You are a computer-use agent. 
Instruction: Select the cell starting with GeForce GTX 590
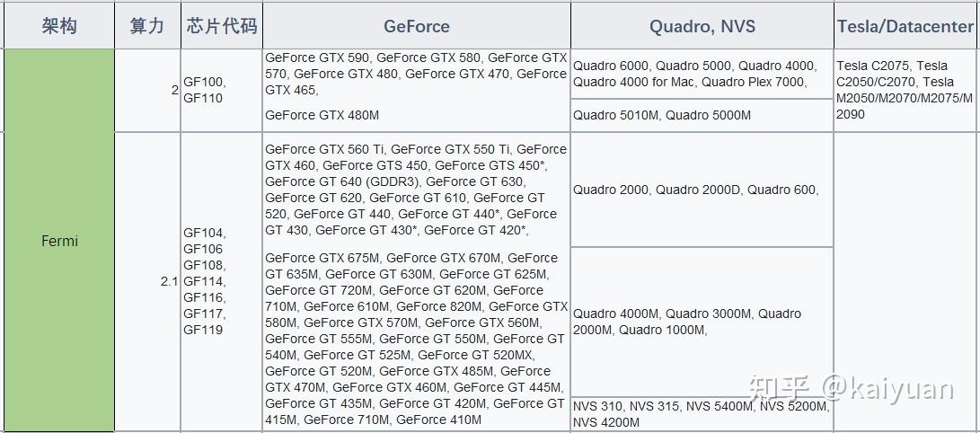416,74
